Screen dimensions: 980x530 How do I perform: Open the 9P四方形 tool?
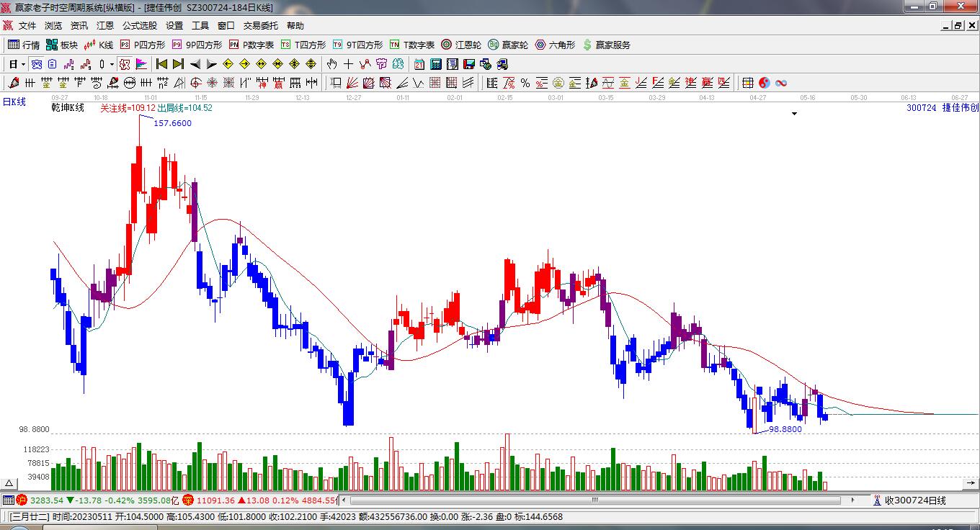197,45
